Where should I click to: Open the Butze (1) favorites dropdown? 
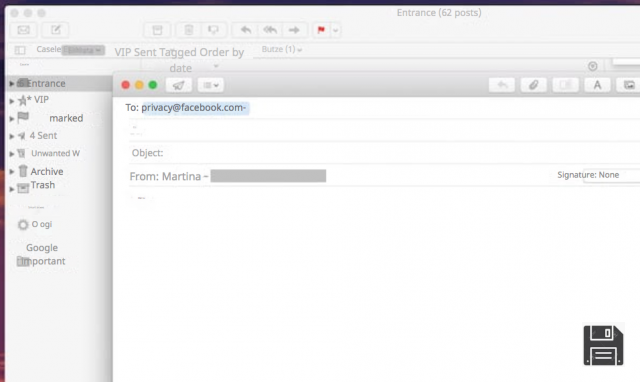(x=282, y=49)
